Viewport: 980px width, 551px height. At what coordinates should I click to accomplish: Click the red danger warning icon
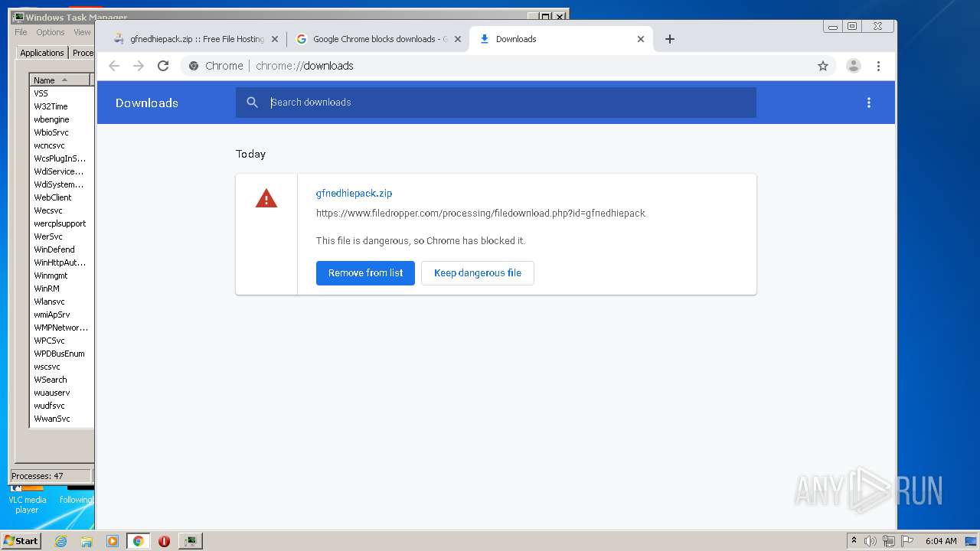(x=266, y=199)
